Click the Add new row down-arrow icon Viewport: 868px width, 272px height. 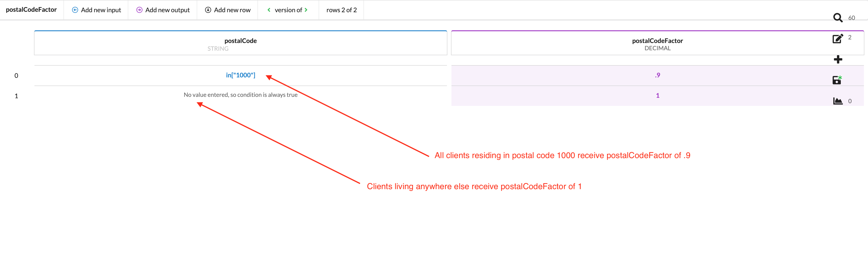point(208,10)
